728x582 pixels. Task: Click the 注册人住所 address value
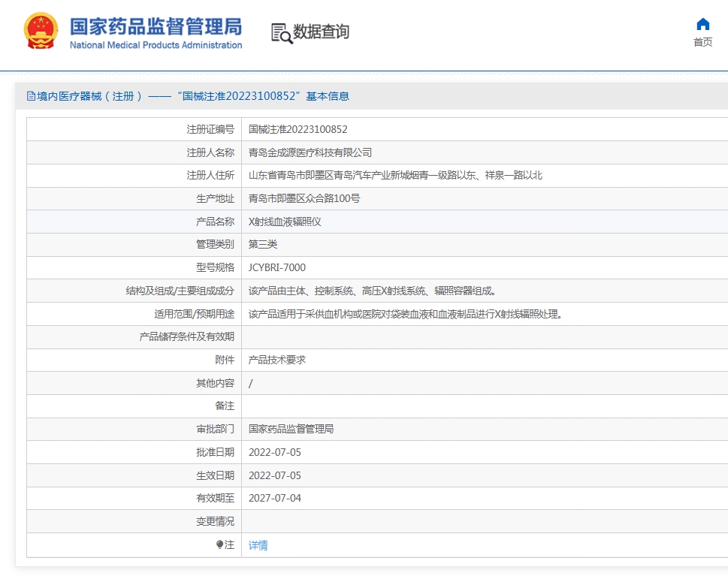pyautogui.click(x=395, y=175)
